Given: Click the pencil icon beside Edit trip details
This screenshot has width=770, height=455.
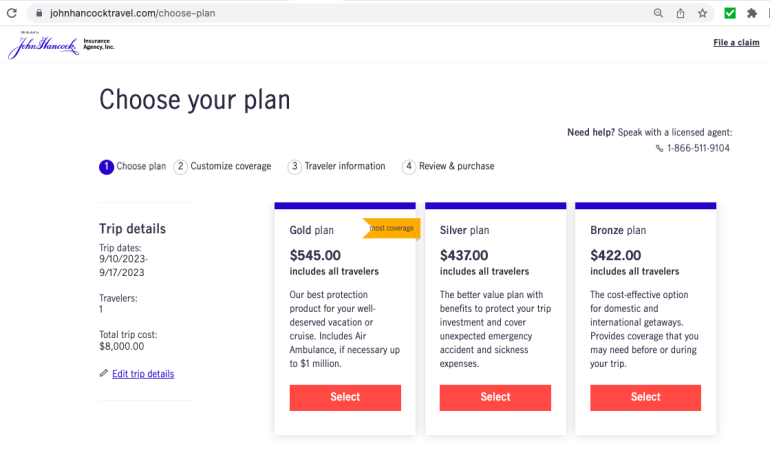Looking at the screenshot, I should pyautogui.click(x=104, y=373).
